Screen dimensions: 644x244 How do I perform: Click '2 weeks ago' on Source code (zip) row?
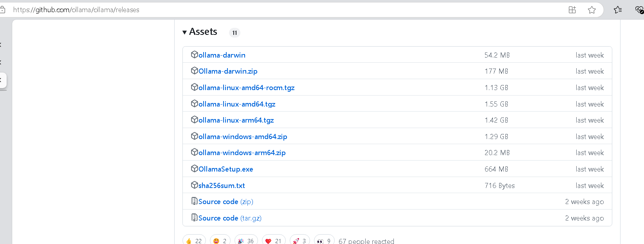point(584,202)
